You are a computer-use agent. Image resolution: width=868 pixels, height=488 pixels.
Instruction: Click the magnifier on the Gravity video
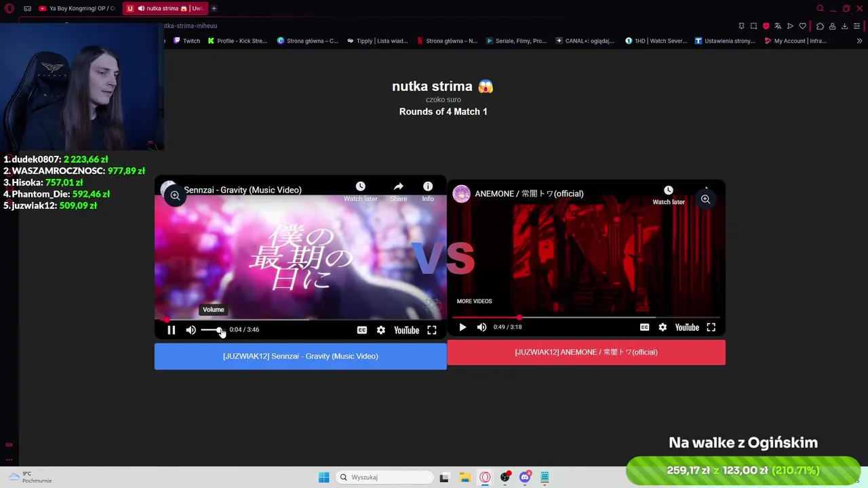point(175,196)
